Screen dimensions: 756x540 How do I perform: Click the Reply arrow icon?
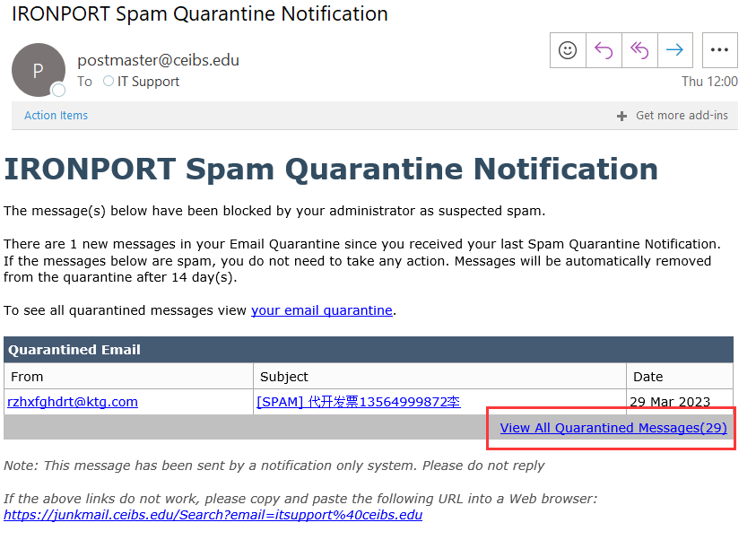(604, 50)
